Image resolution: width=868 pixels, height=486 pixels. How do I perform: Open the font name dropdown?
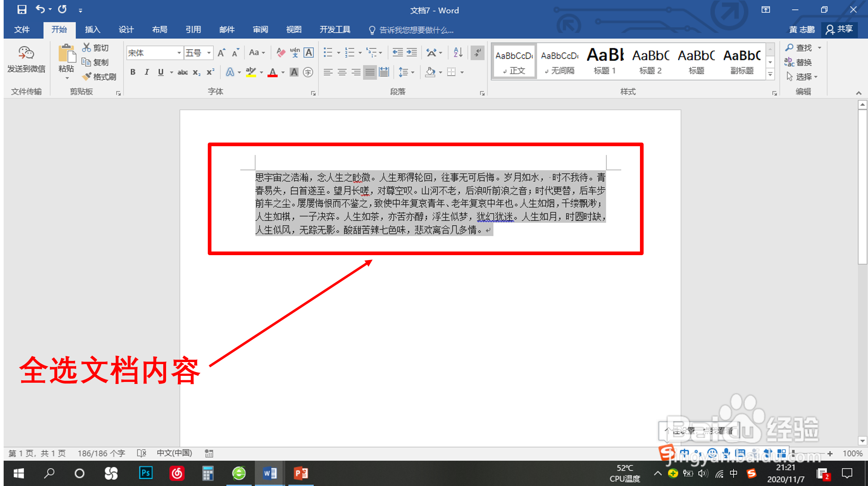(179, 53)
